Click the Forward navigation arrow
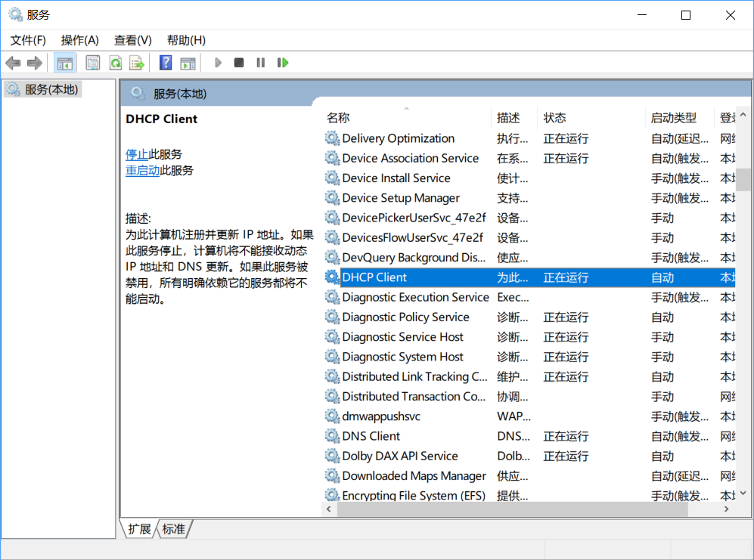754x560 pixels. 35,62
